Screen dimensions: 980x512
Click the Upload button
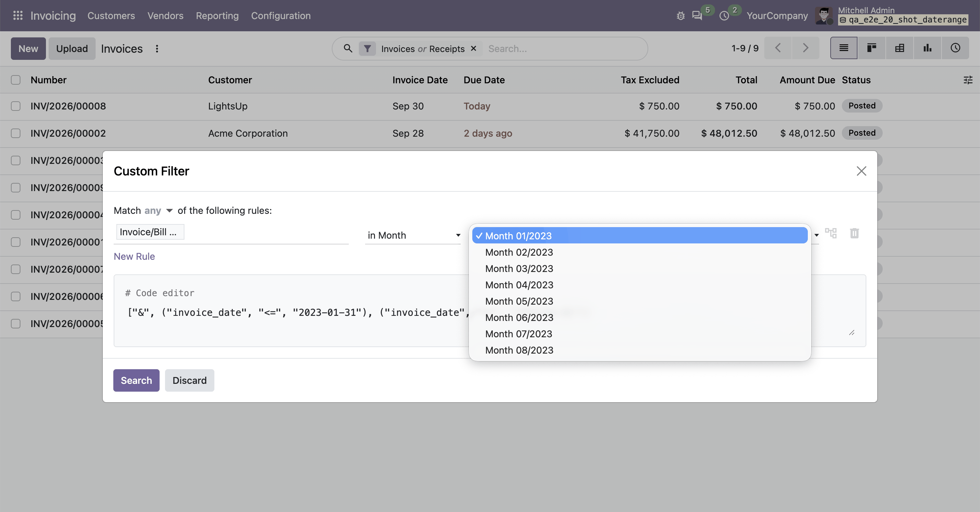[72, 49]
